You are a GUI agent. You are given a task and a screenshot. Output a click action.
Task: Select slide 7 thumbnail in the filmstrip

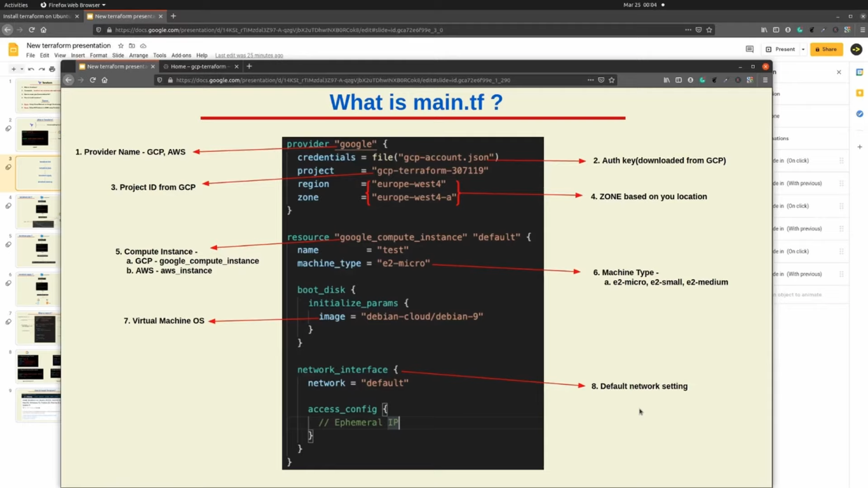[x=39, y=328]
